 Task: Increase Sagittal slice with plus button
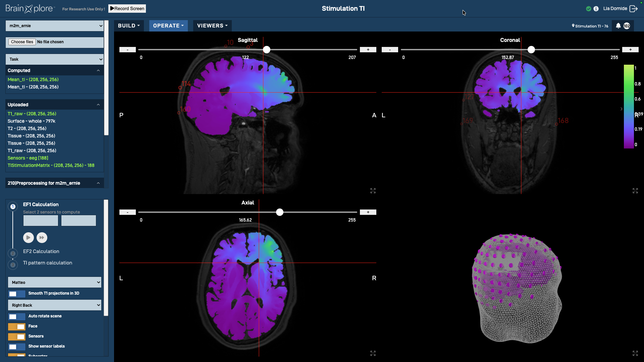point(368,50)
